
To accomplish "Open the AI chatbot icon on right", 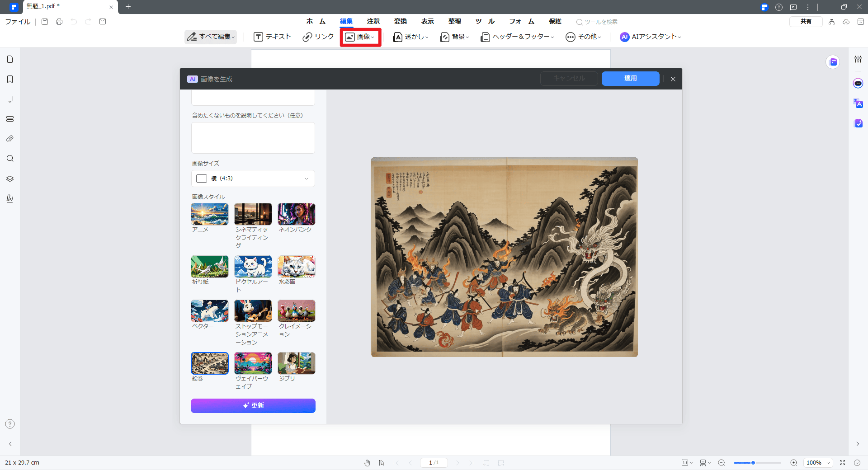I will (858, 83).
